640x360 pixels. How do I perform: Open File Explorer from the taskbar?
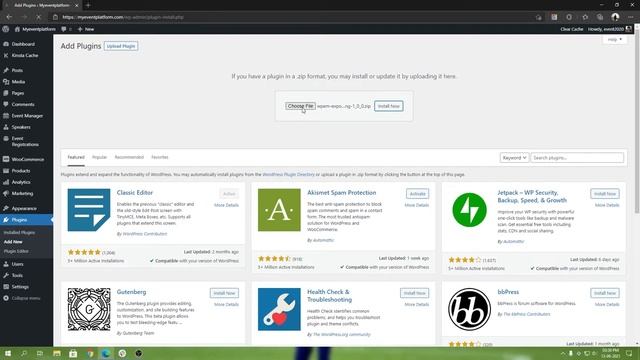pyautogui.click(x=57, y=353)
